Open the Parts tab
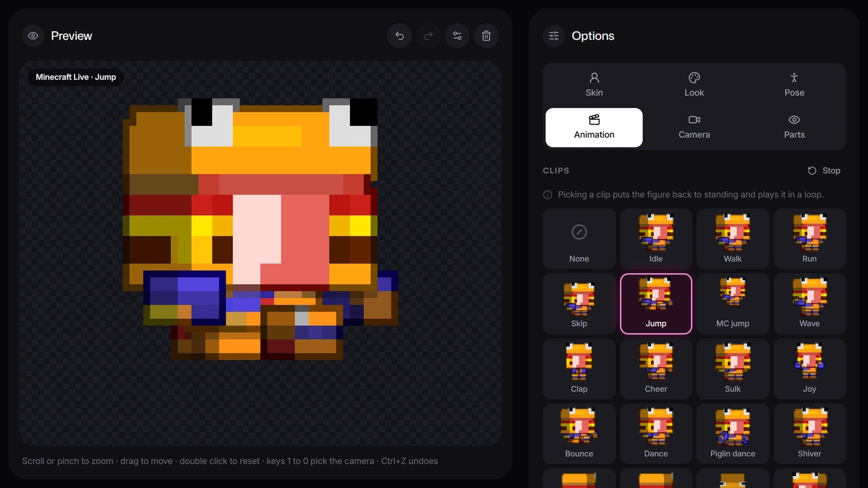Screen dimensions: 868x488 click(794, 127)
